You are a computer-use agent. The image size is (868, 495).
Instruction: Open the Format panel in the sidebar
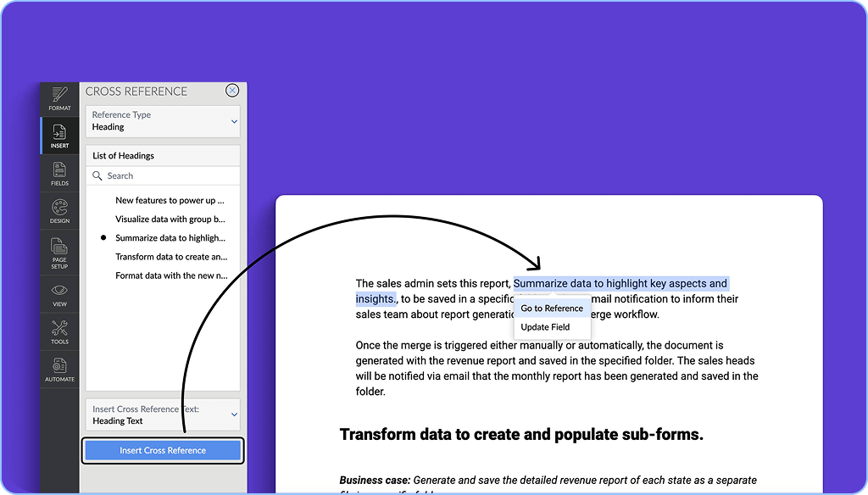click(x=59, y=100)
